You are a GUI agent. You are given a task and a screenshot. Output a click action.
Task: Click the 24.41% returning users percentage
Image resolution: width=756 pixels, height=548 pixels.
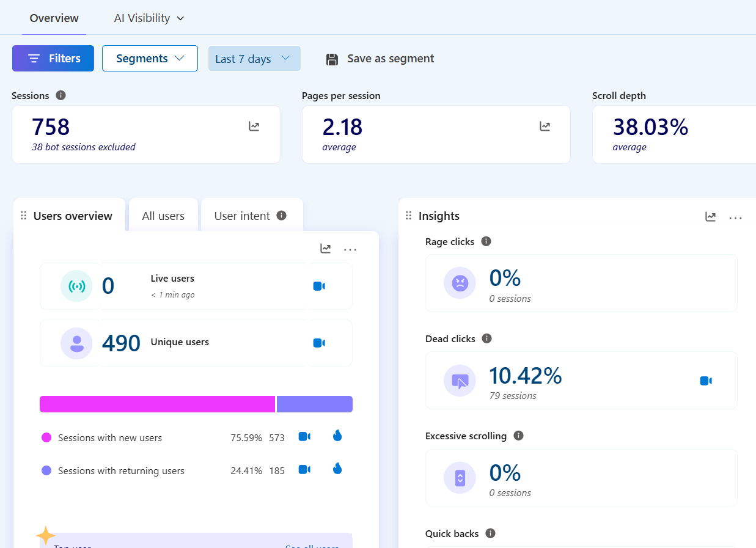click(246, 470)
